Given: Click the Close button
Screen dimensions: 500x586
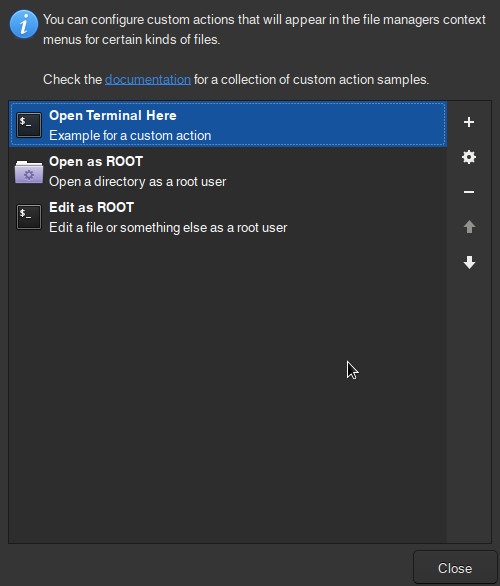Looking at the screenshot, I should 455,568.
